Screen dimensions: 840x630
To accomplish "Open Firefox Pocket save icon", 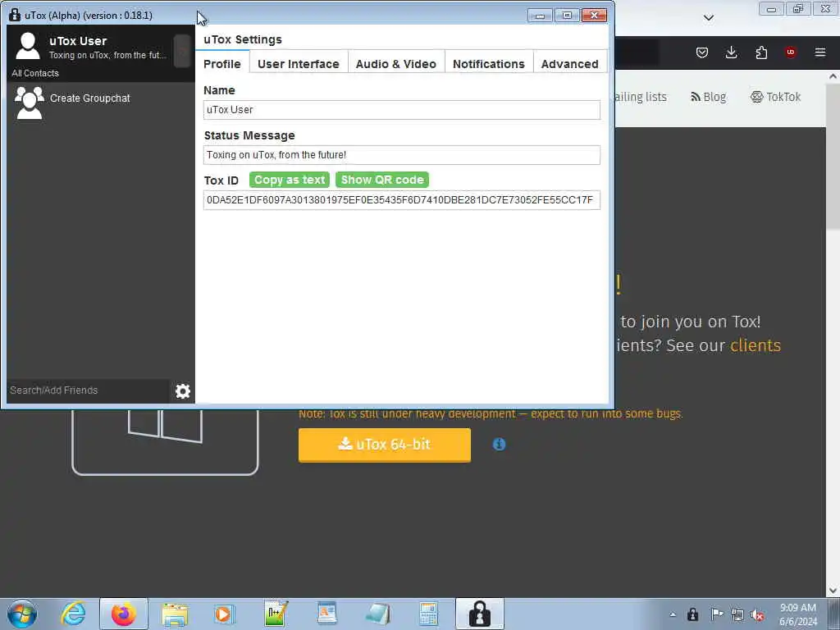I will point(702,52).
